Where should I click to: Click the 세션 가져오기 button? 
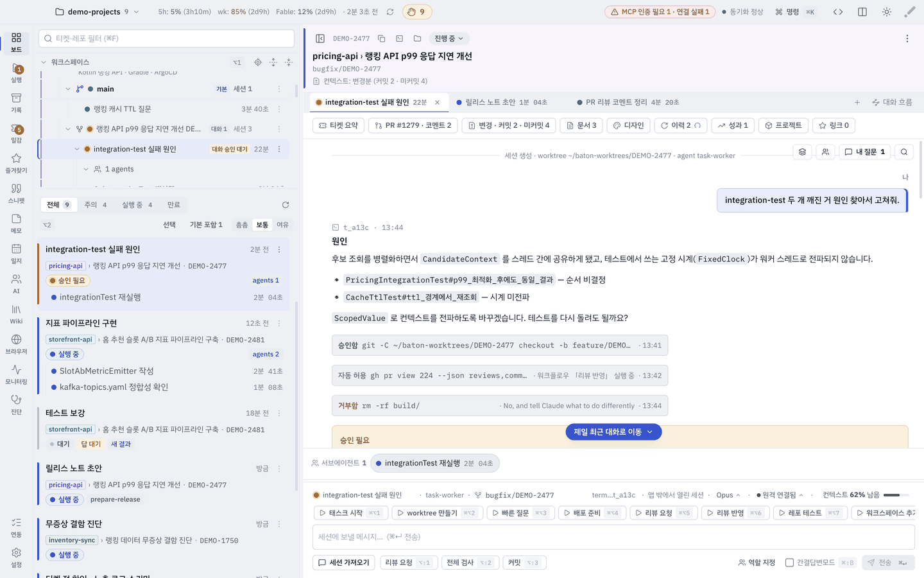point(344,563)
